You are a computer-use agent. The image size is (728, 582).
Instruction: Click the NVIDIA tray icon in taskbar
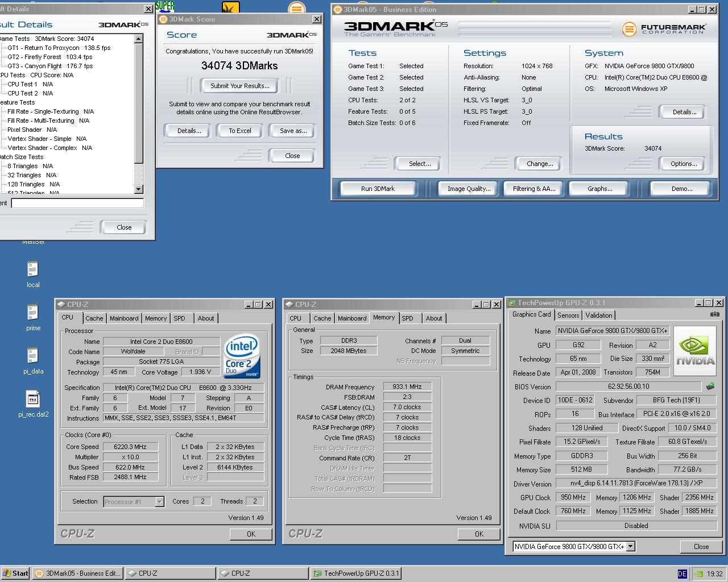698,573
